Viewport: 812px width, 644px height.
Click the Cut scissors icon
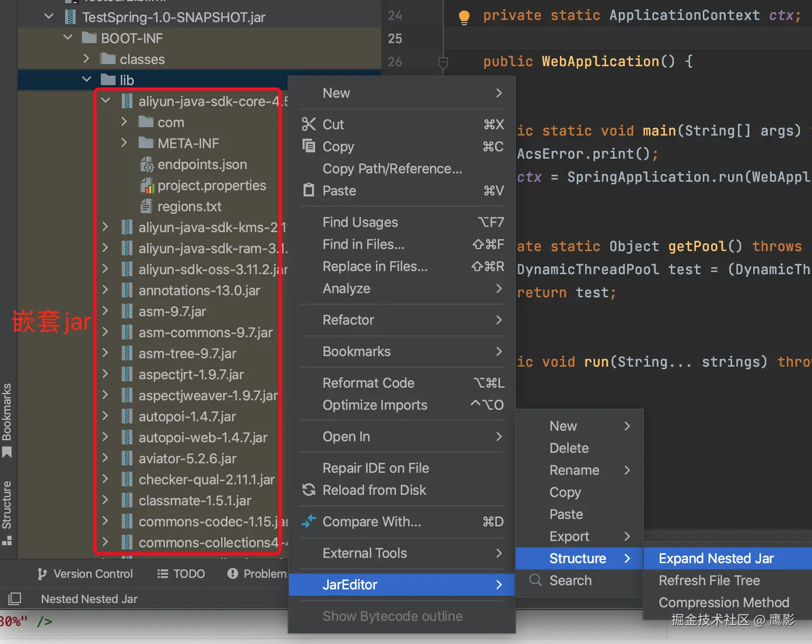tap(309, 124)
